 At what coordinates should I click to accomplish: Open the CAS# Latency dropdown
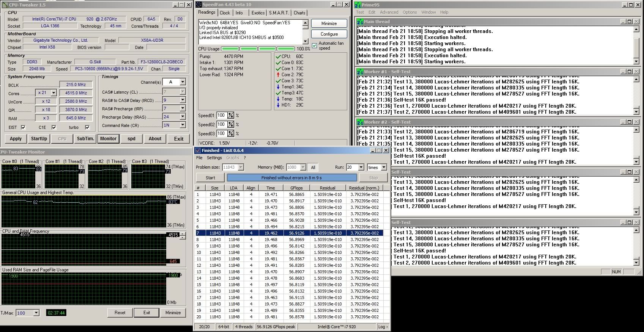183,92
